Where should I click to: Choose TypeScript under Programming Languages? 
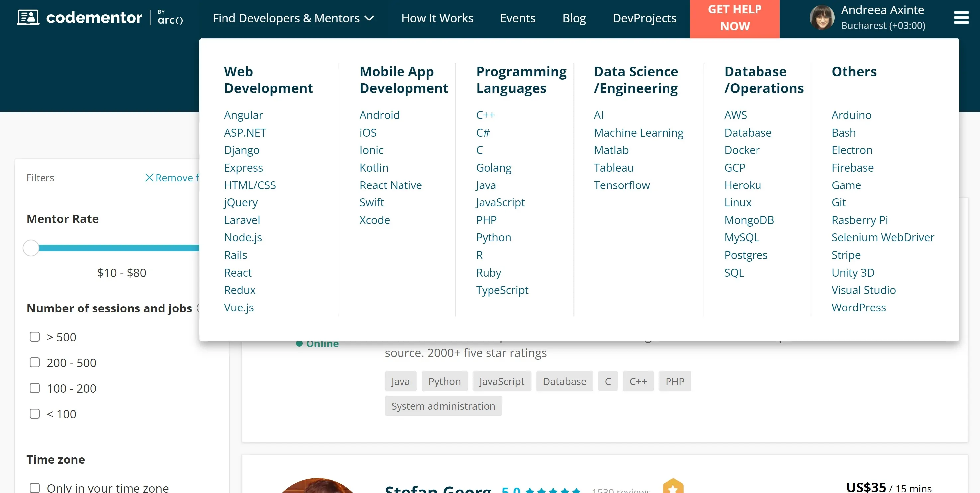point(502,290)
